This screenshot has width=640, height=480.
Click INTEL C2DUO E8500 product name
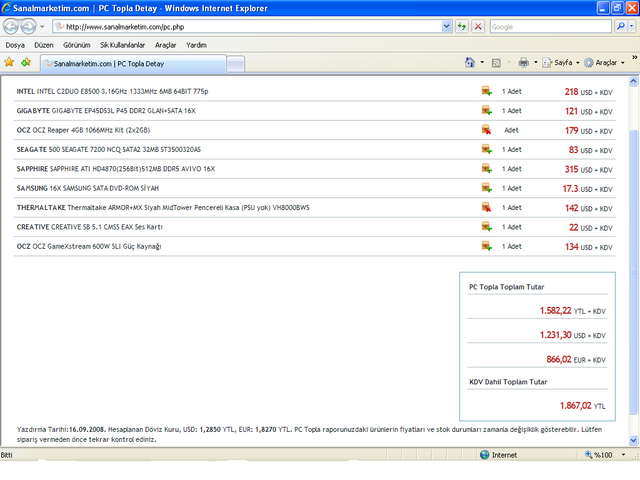[x=112, y=91]
